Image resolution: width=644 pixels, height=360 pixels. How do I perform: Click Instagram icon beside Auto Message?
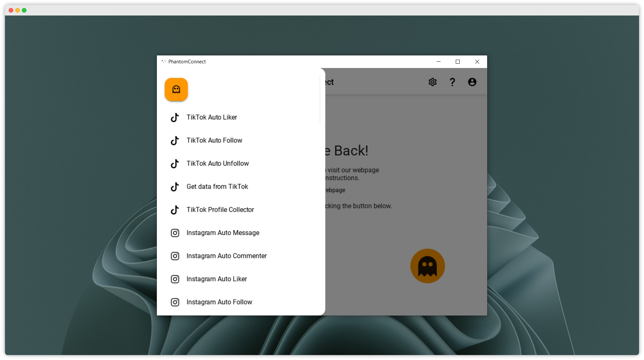(x=175, y=233)
